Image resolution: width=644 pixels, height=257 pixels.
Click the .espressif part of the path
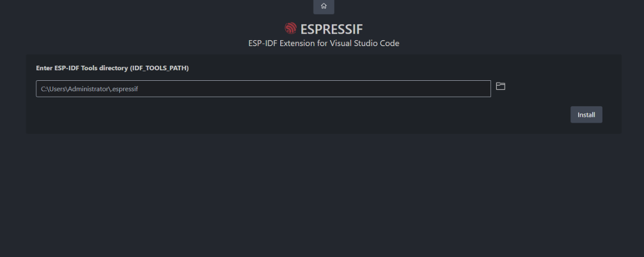124,89
